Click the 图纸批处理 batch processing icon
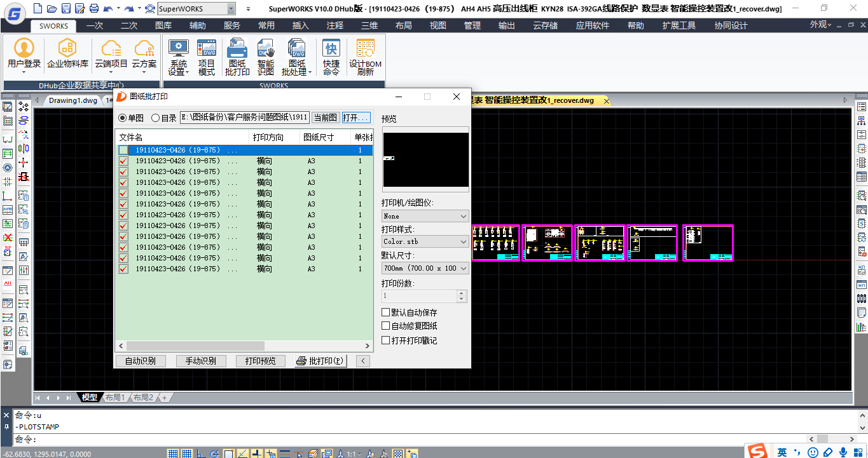Viewport: 868px width, 458px height. (297, 57)
